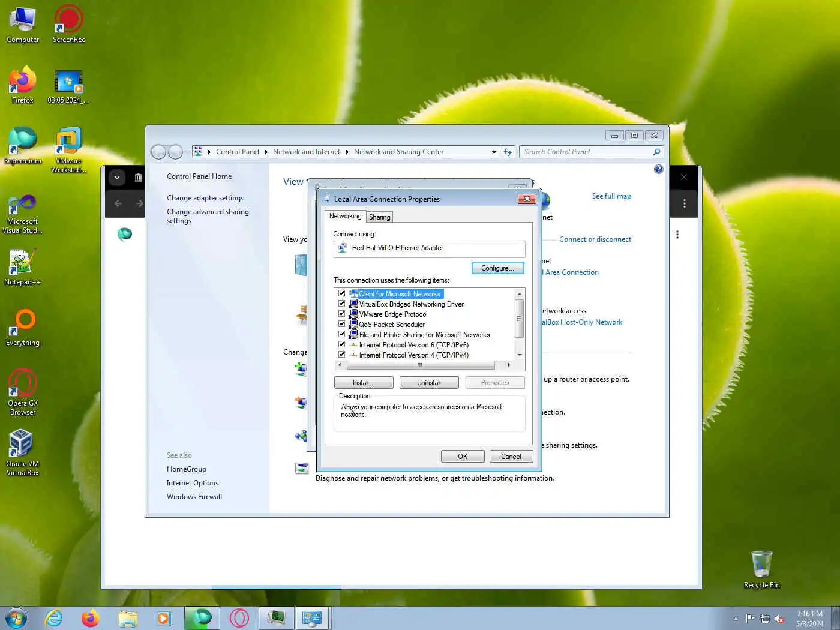Click the network tray icon
Viewport: 840px width, 630px height.
point(765,619)
